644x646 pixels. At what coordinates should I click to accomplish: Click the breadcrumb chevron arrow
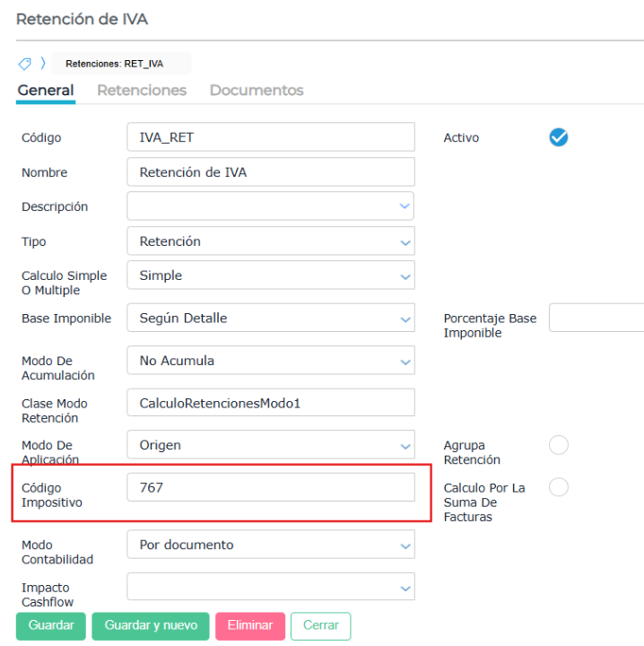tap(43, 64)
